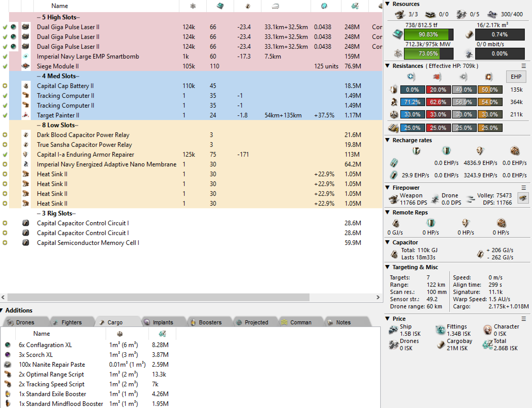Collapse the Additions panel
The width and height of the screenshot is (532, 408).
(x=2, y=310)
